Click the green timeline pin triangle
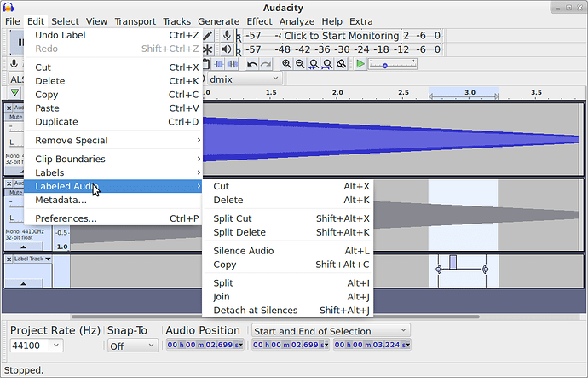Image resolution: width=588 pixels, height=378 pixels. coord(14,92)
